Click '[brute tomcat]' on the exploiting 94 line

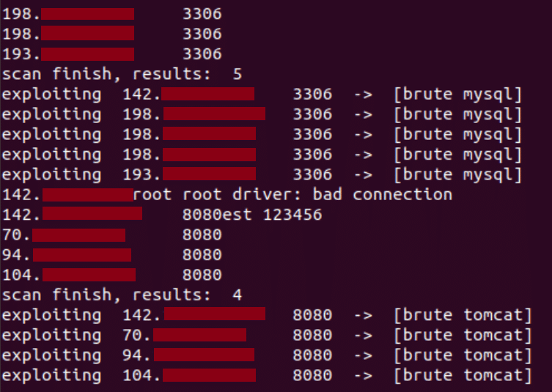pos(462,355)
